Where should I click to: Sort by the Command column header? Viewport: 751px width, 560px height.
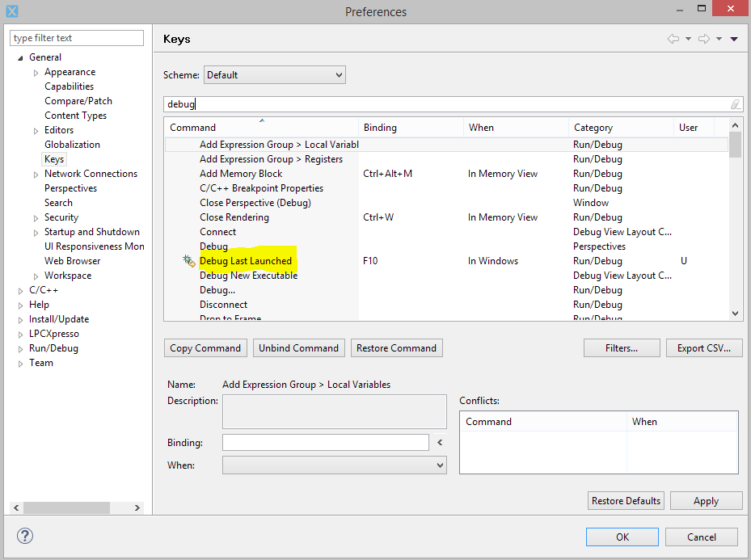(261, 128)
